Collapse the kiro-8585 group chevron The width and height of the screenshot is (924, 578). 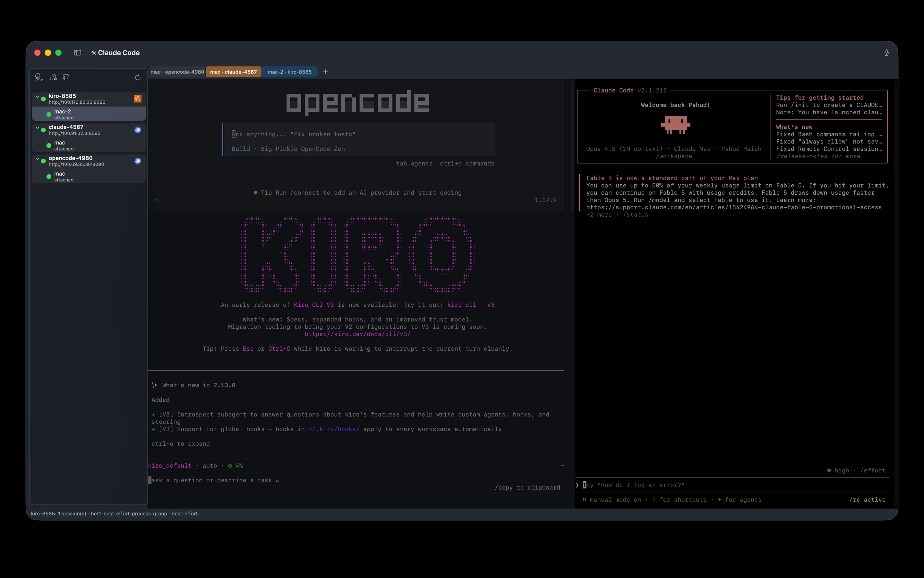pyautogui.click(x=38, y=96)
